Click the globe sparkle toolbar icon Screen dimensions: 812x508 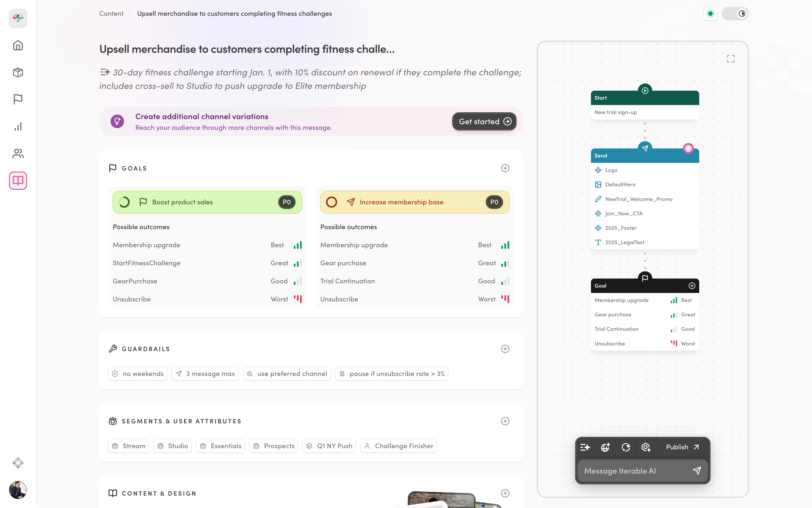pos(606,448)
